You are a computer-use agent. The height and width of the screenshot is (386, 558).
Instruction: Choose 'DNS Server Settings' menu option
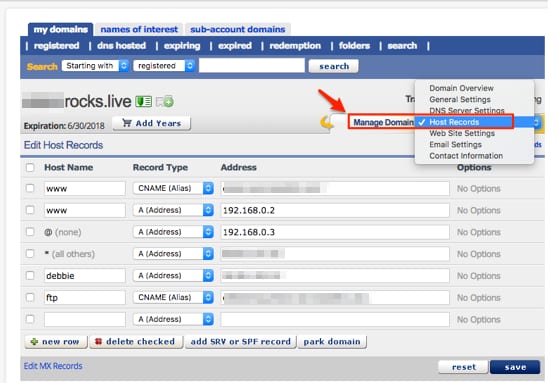(467, 111)
